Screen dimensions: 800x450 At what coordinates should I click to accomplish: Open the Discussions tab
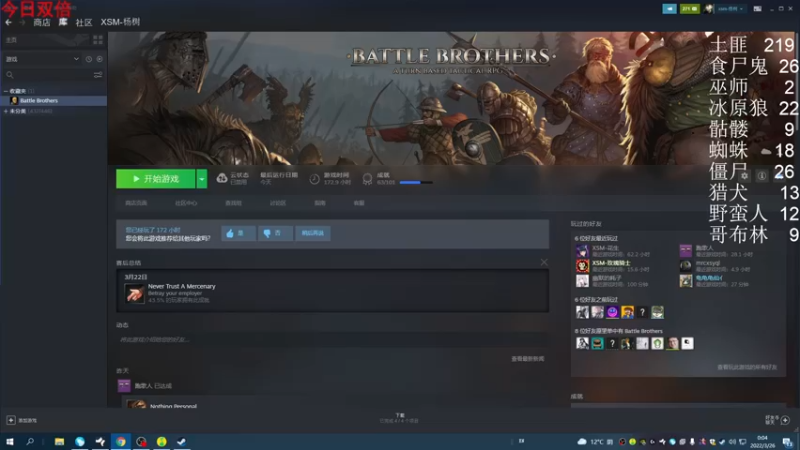[278, 203]
